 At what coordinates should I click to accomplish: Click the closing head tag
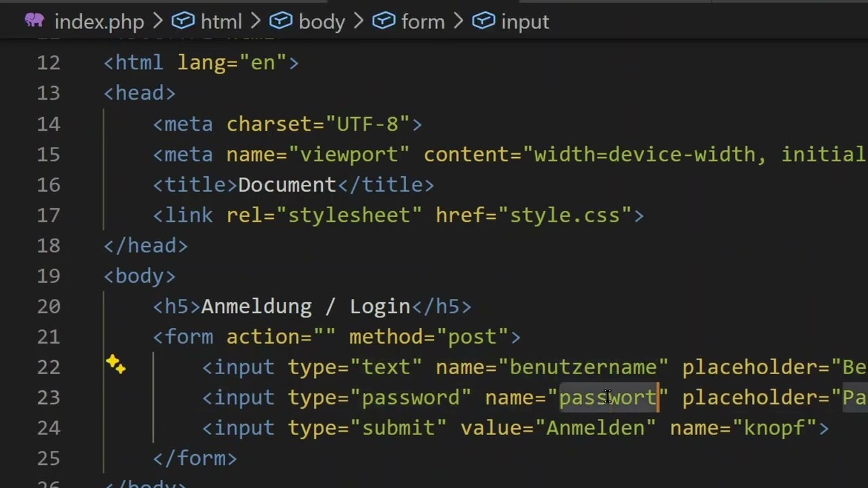(146, 246)
